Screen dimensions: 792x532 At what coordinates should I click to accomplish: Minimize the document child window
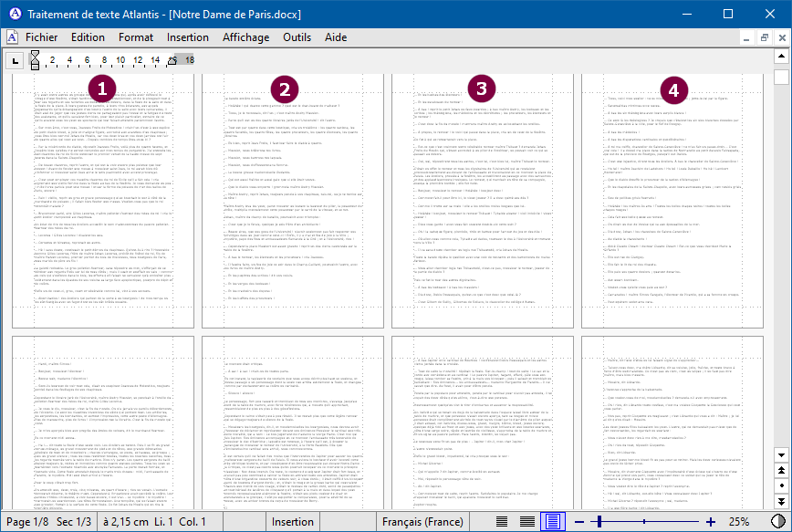coord(746,37)
